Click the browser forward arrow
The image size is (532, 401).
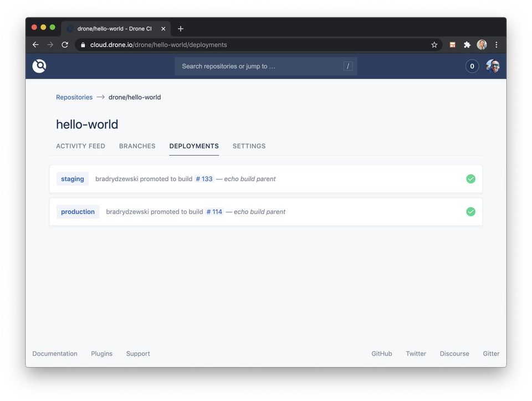(50, 45)
